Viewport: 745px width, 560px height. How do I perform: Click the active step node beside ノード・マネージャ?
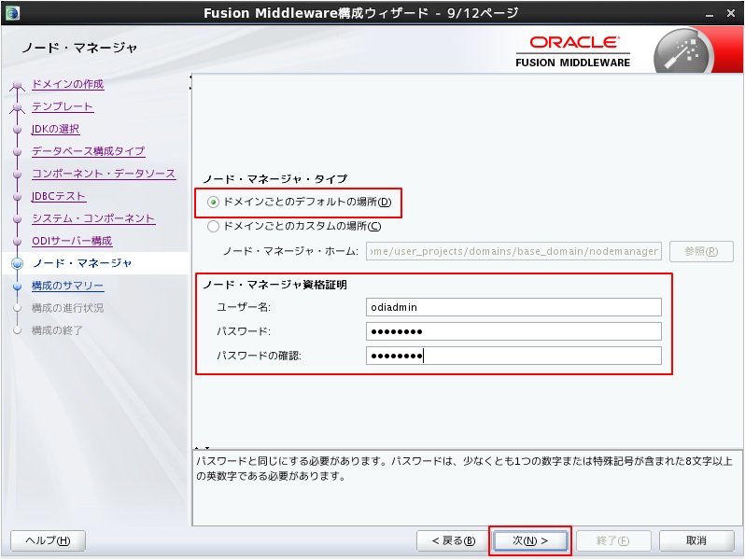click(x=18, y=263)
